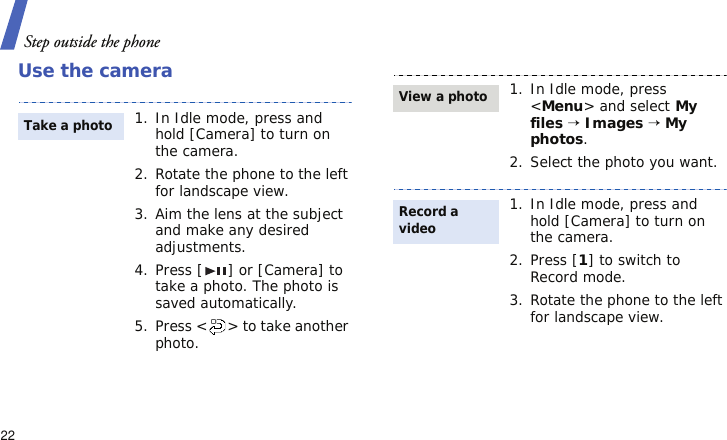Viewport: 727px width, 440px height.
Task: Select the "Record a video" label box
Action: tap(443, 220)
